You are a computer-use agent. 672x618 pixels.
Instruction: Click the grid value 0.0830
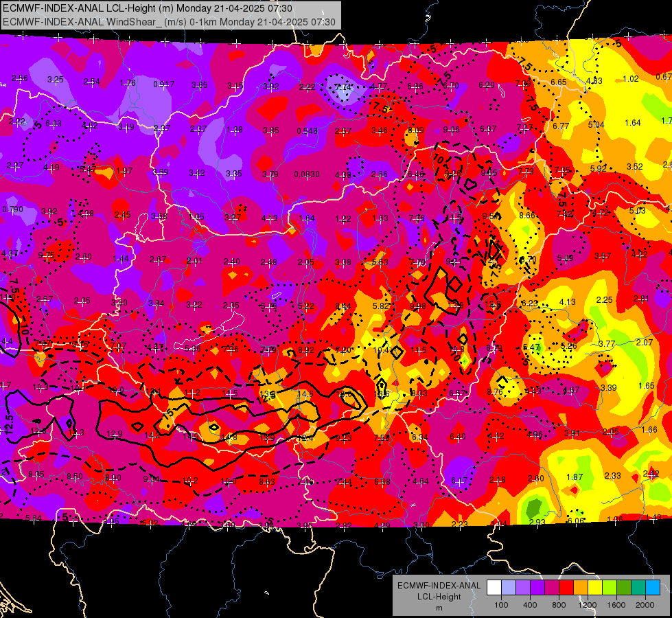pos(307,174)
